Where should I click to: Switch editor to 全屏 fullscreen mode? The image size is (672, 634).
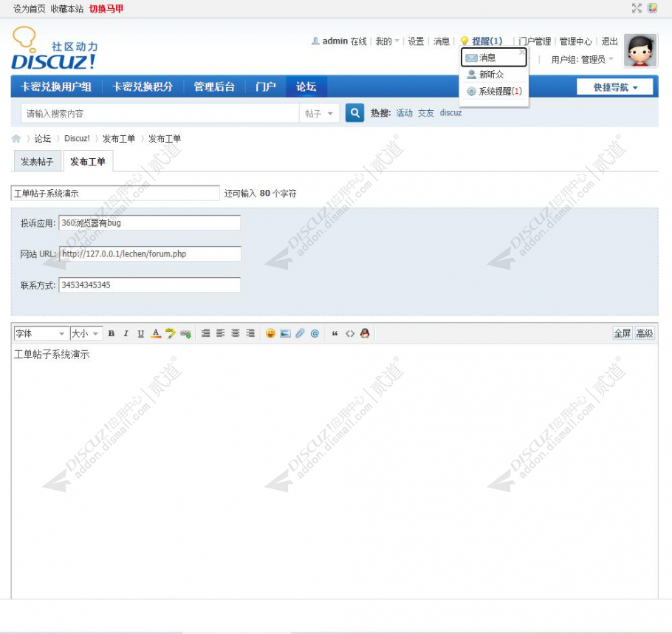click(x=623, y=333)
